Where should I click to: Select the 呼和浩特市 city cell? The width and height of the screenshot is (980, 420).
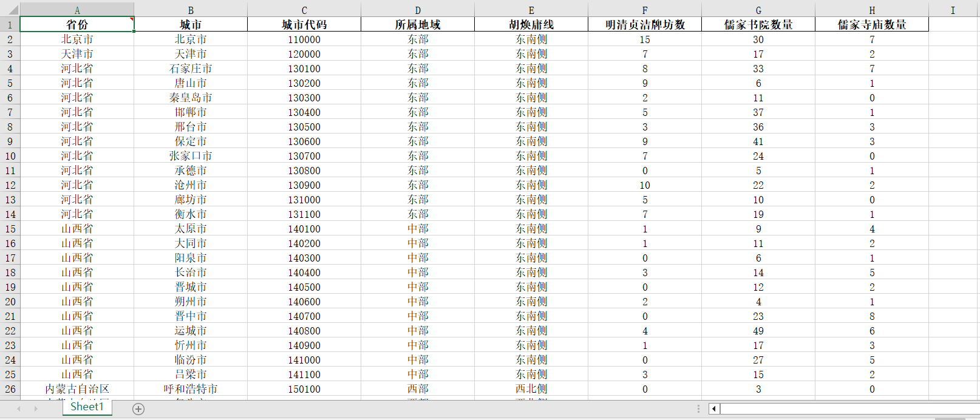pos(191,389)
